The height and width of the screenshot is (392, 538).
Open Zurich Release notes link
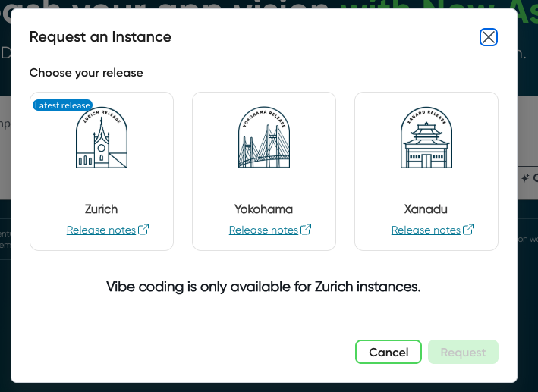pyautogui.click(x=101, y=230)
